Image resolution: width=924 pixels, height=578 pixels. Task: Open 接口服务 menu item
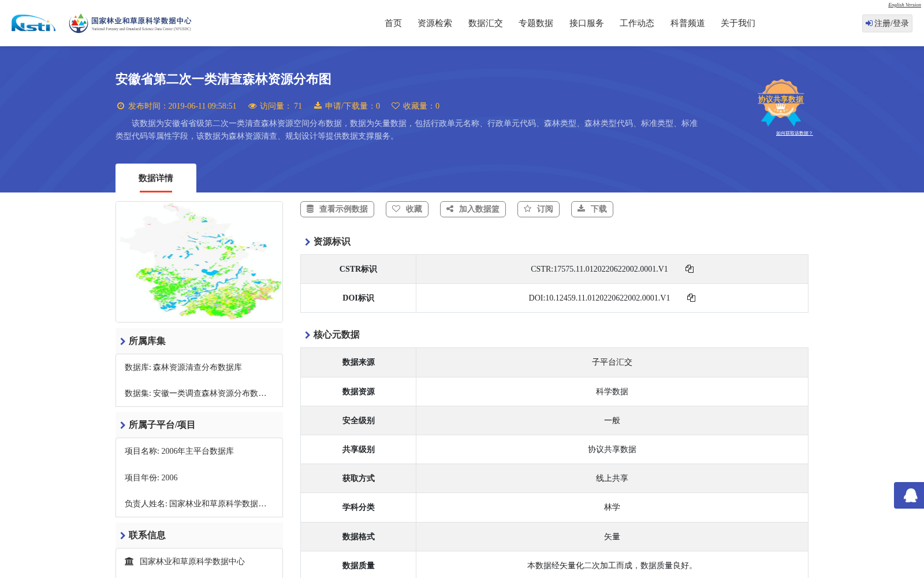tap(587, 23)
